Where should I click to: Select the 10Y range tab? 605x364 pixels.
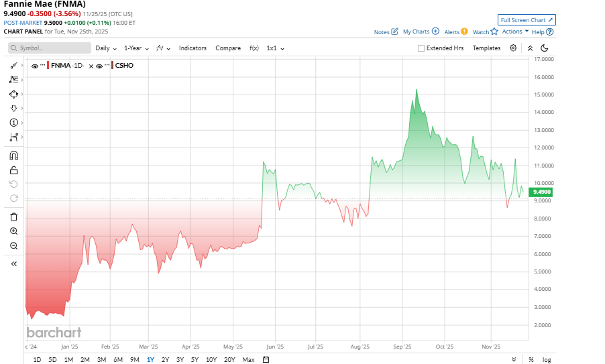coord(211,359)
